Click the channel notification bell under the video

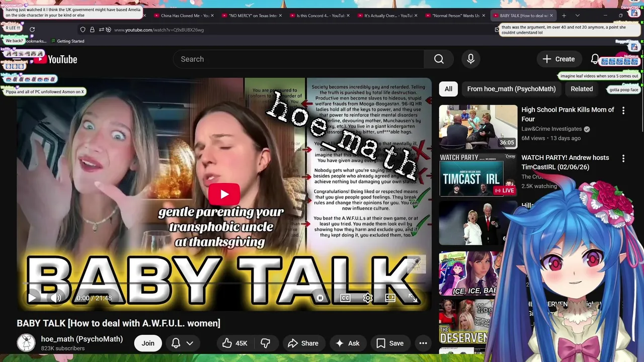click(x=176, y=343)
